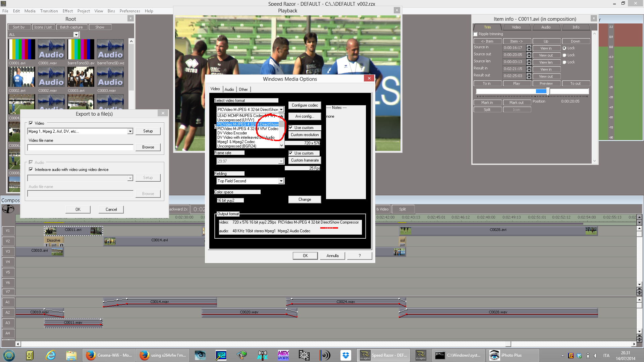The image size is (644, 362).
Task: Toggle Ripple trimming checkbox
Action: [475, 34]
